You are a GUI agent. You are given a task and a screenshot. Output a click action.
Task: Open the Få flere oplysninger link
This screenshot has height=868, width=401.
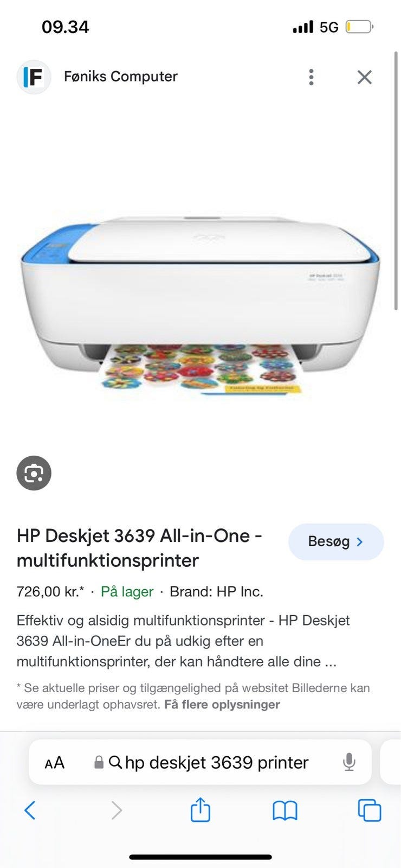pyautogui.click(x=222, y=704)
